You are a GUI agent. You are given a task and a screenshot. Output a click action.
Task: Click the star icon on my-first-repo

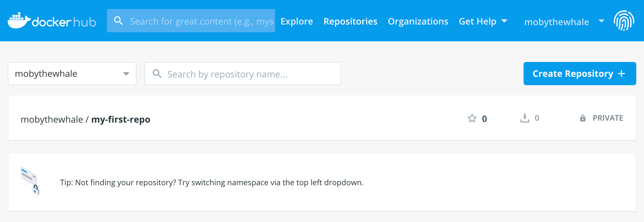click(x=472, y=118)
